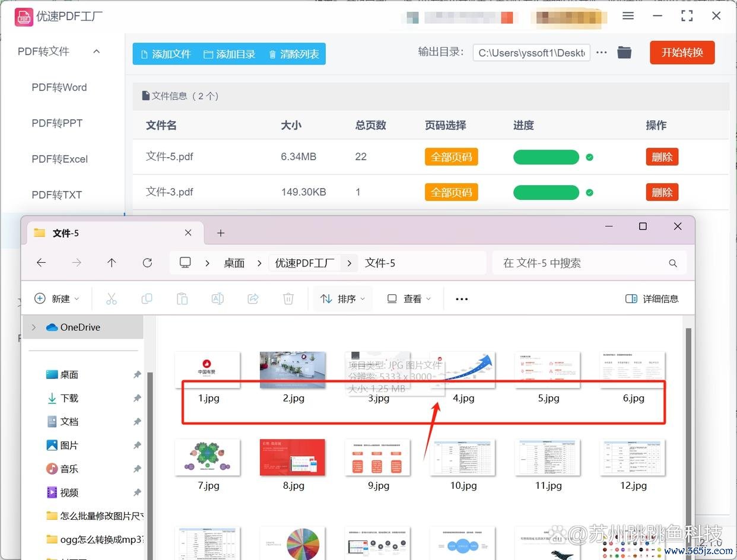Click the Rename icon in Explorer toolbar
737x560 pixels.
click(x=218, y=299)
